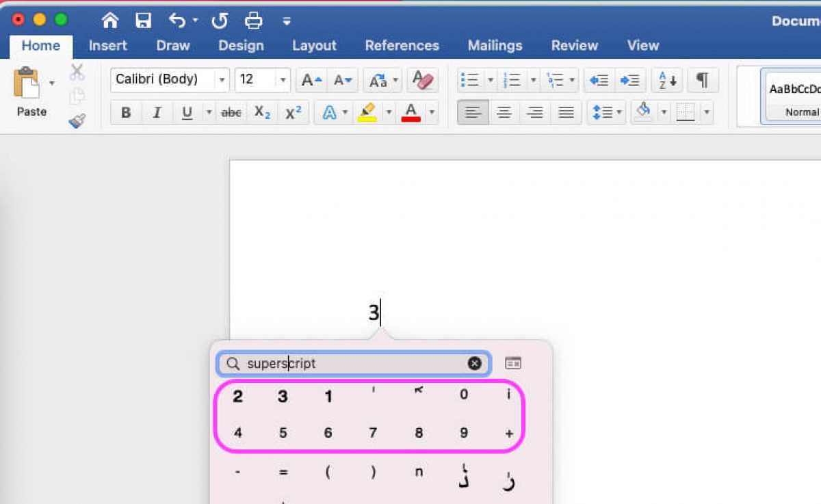
Task: Click the Multilevel list icon
Action: pos(553,80)
